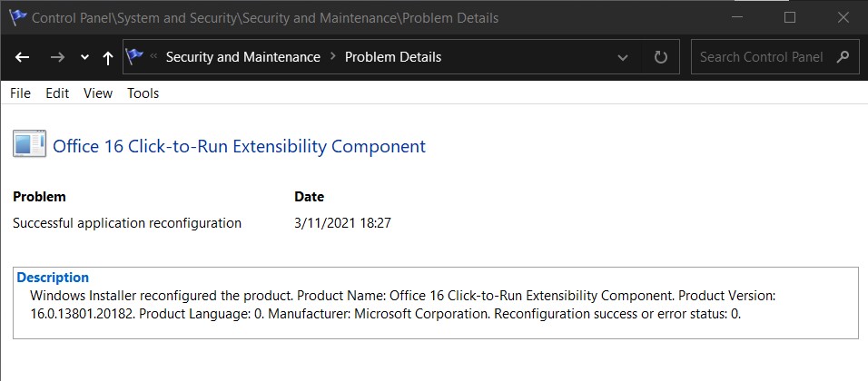The height and width of the screenshot is (381, 868).
Task: Open the View menu
Action: point(98,93)
